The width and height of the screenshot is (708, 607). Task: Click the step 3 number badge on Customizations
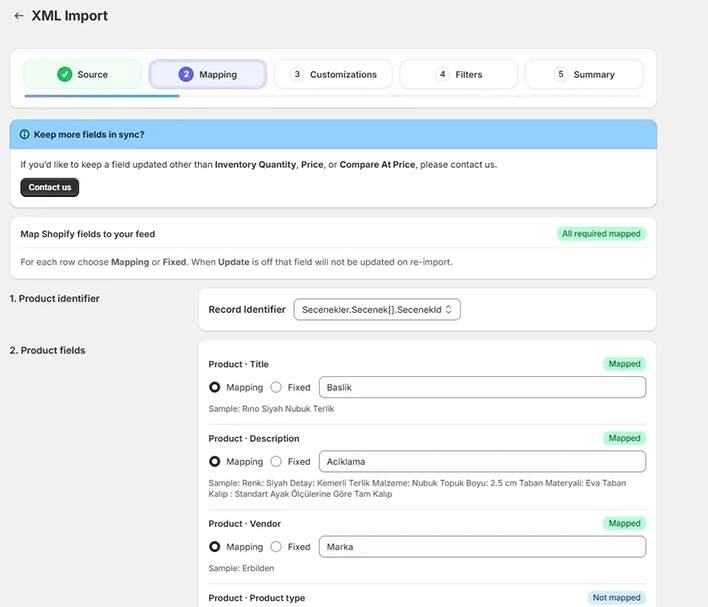point(297,74)
